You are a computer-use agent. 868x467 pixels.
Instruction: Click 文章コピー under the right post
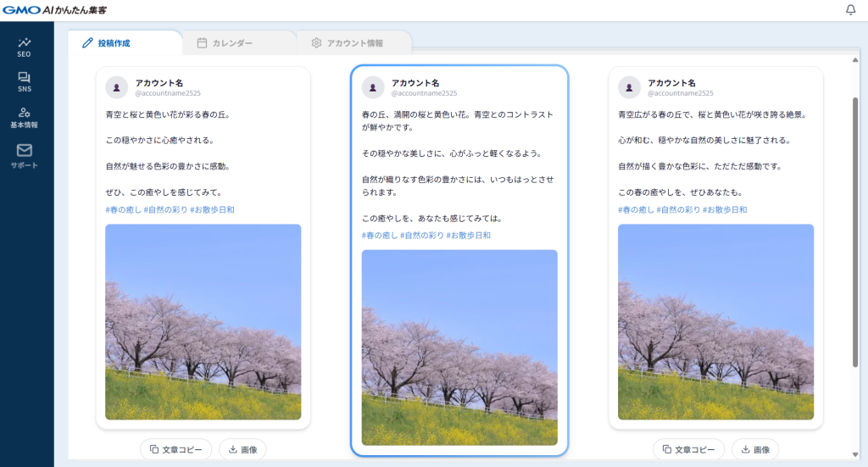coord(688,449)
